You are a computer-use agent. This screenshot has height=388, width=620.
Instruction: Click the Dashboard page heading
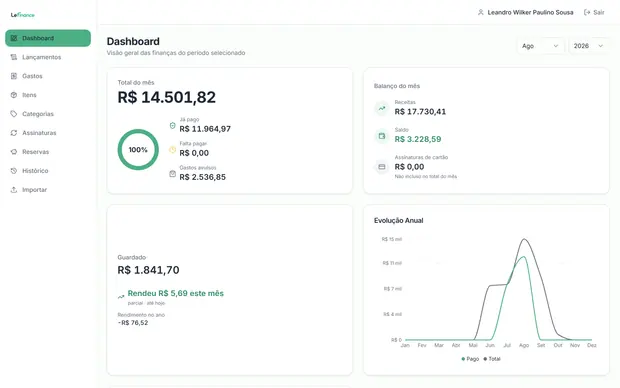pyautogui.click(x=133, y=42)
